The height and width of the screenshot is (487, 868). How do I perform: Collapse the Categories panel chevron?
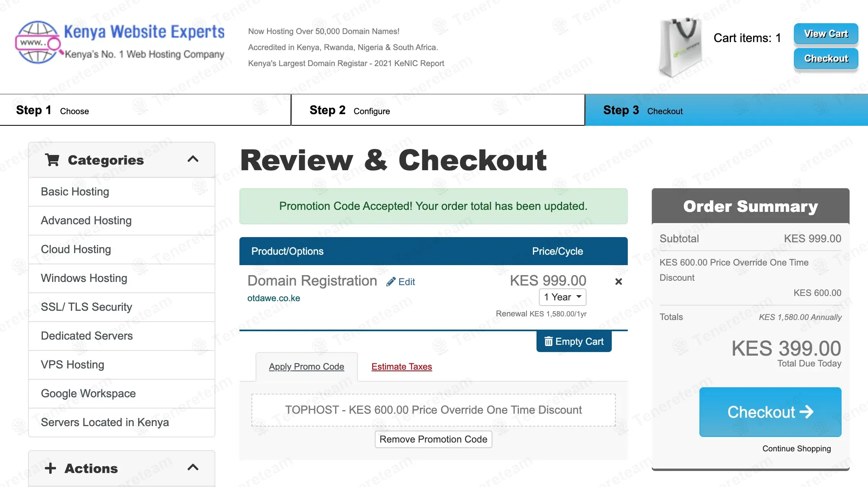pos(193,159)
